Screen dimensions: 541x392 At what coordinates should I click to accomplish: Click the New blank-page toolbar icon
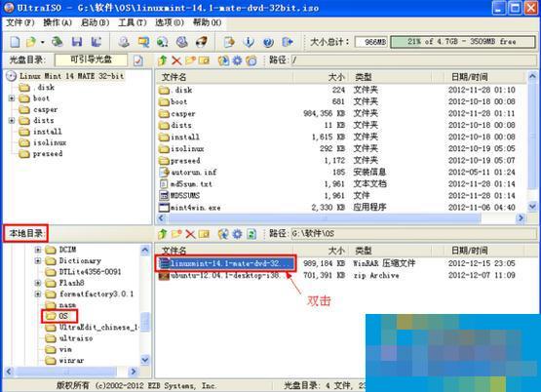click(x=15, y=42)
